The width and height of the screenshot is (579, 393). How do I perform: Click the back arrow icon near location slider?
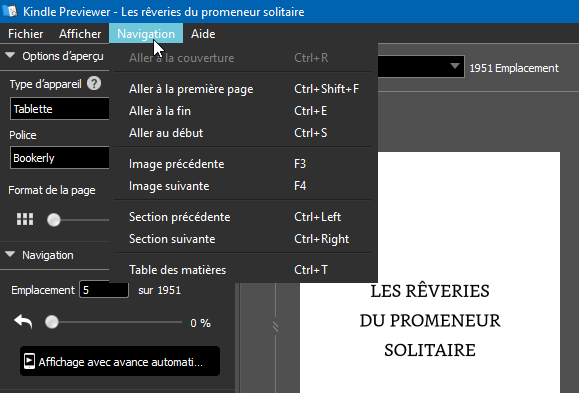(x=23, y=322)
